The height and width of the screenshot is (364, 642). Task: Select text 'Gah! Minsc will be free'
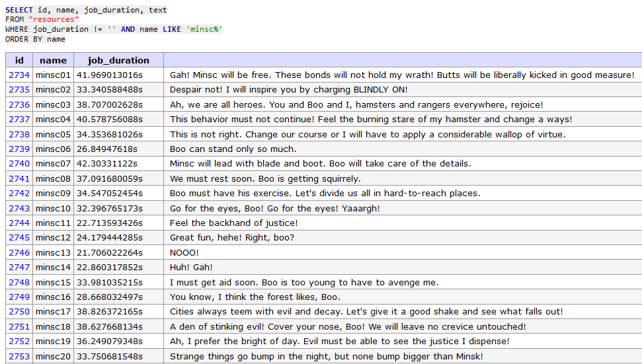point(221,75)
